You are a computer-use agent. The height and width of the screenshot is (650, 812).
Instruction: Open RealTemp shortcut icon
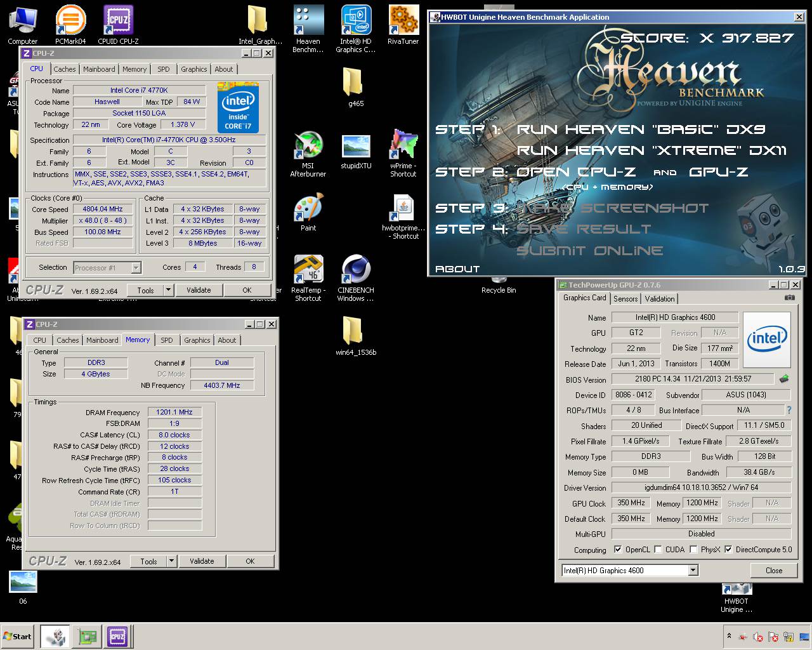point(308,277)
